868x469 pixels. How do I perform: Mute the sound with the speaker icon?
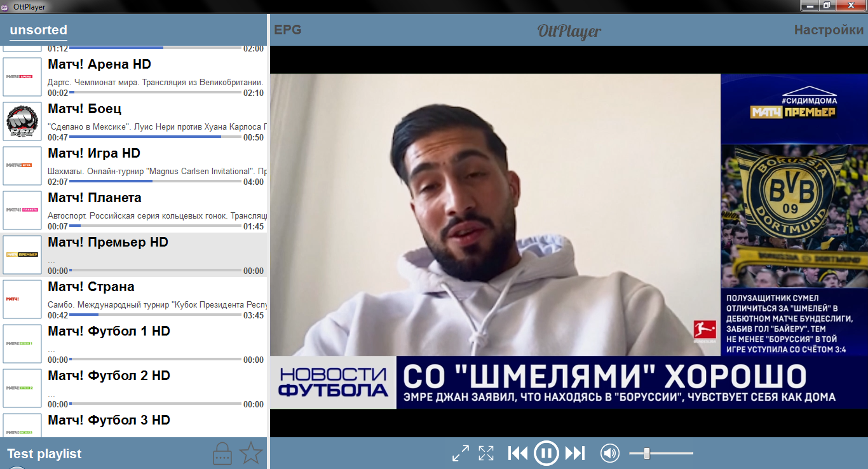point(609,453)
